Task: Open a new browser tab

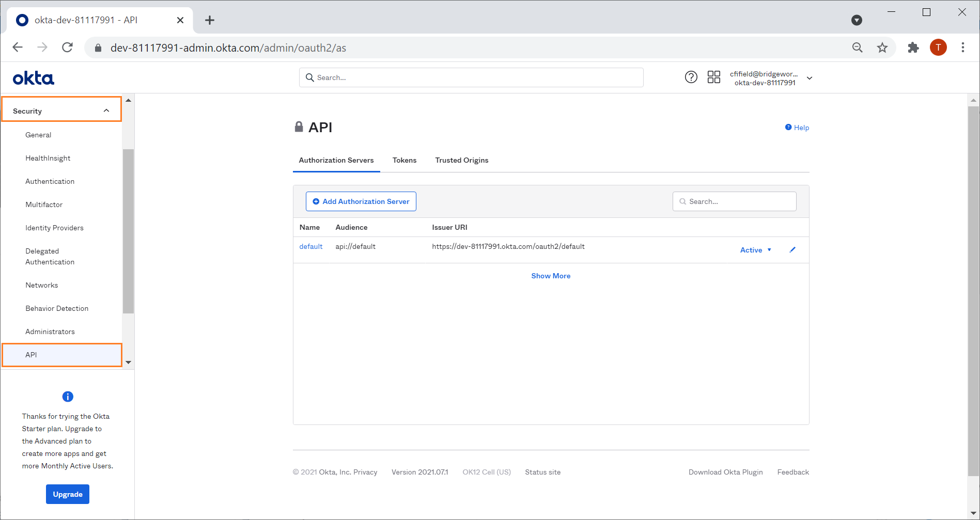Action: click(210, 20)
